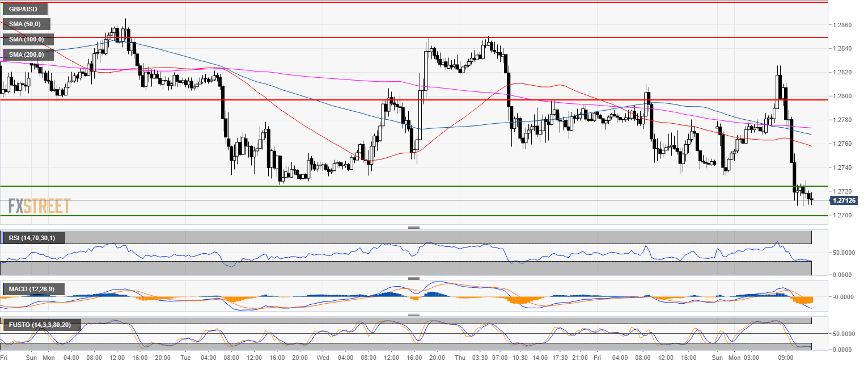Viewport: 868px width, 365px height.
Task: Click the Tue marker on time axis
Action: [x=185, y=358]
